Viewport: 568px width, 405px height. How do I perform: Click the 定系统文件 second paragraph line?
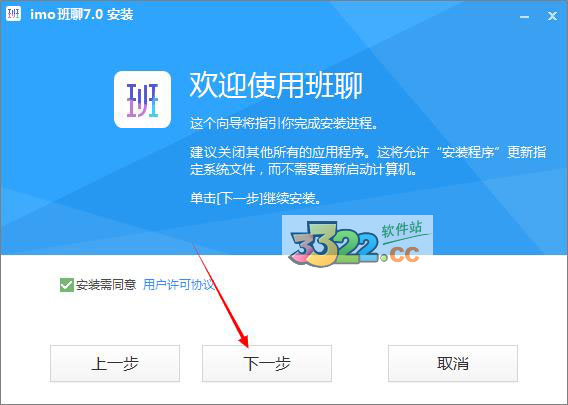[x=304, y=169]
